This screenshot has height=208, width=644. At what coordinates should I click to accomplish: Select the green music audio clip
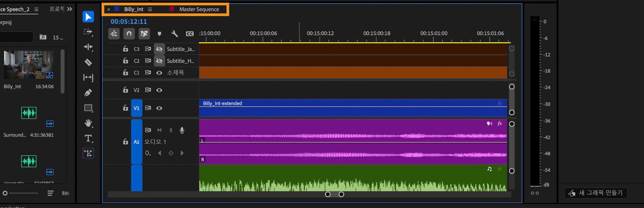pyautogui.click(x=353, y=178)
